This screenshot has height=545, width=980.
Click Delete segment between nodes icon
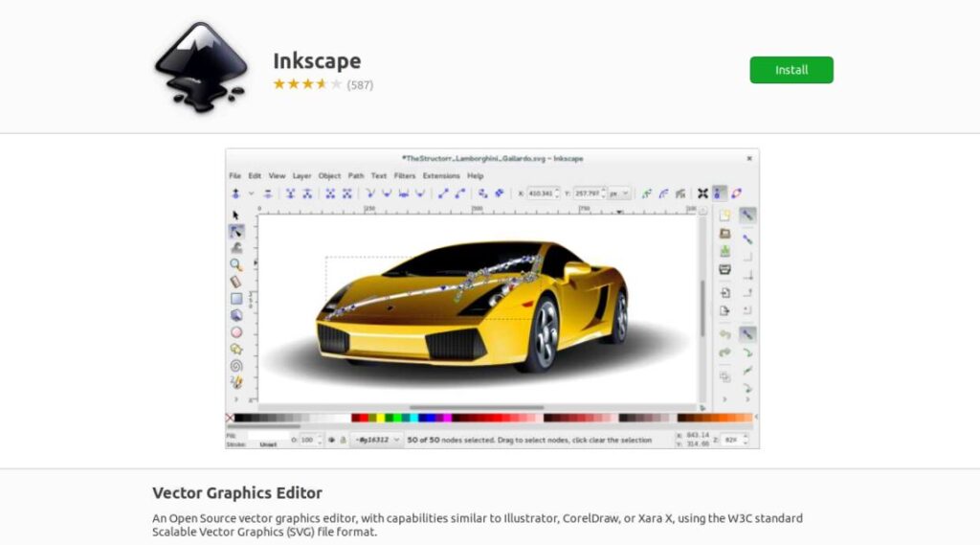pos(347,194)
